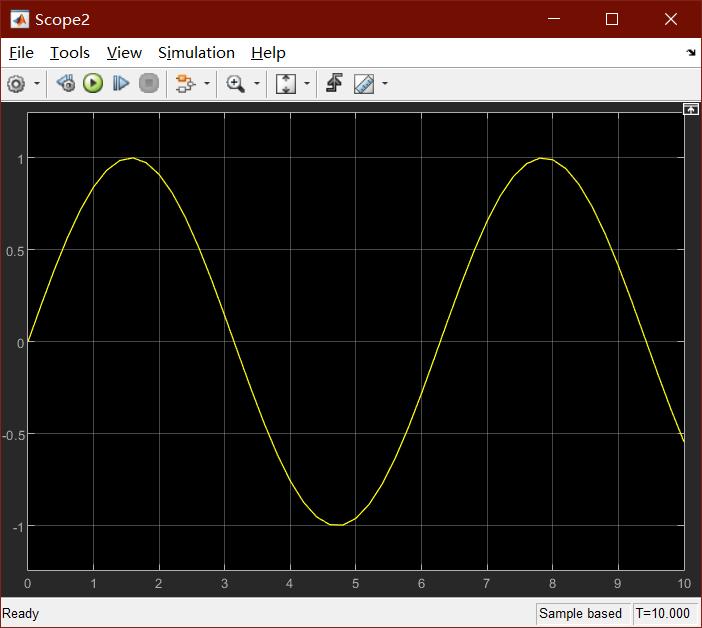Click the dock scope arrow icon
Image resolution: width=702 pixels, height=628 pixels.
(691, 53)
